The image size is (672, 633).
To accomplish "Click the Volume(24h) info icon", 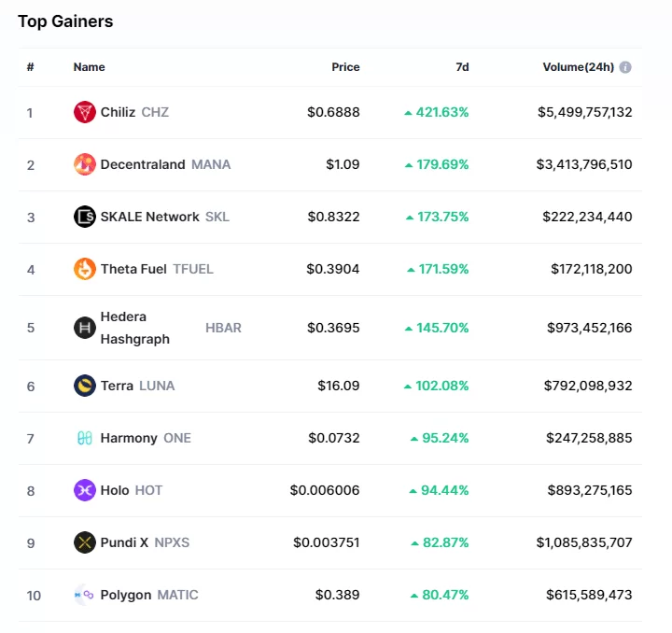I will click(625, 67).
